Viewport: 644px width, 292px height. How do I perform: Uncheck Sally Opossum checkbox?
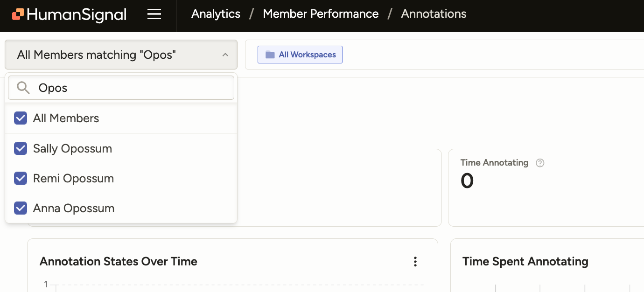(x=21, y=149)
